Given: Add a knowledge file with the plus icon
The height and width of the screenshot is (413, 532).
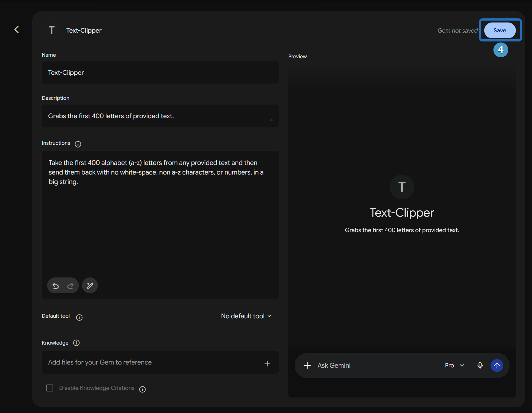Looking at the screenshot, I should 267,364.
